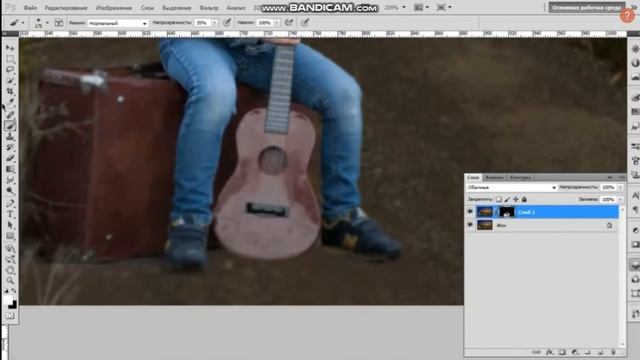This screenshot has height=360, width=640.
Task: Open the Выделение menu
Action: click(177, 8)
